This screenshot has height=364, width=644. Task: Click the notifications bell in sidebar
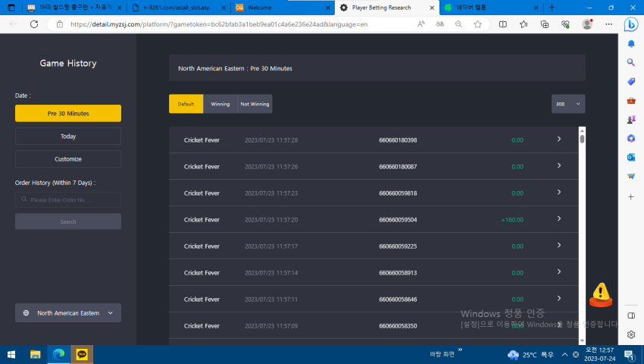click(631, 43)
